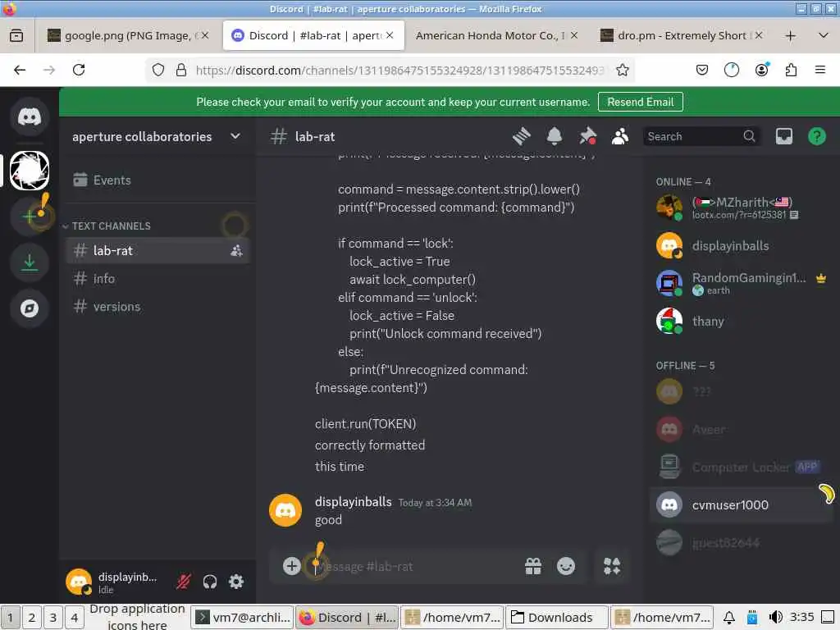The height and width of the screenshot is (630, 840).
Task: Open the Threads icon in channel header
Action: point(521,137)
